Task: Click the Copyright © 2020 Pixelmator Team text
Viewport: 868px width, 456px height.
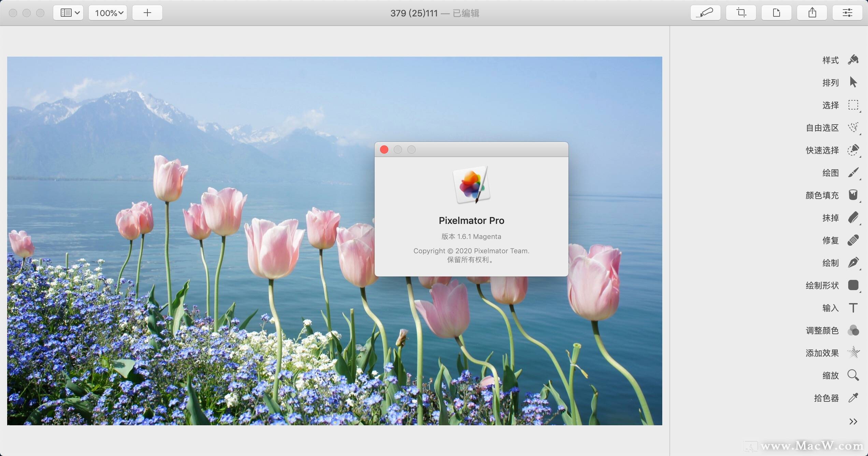Action: [x=471, y=251]
